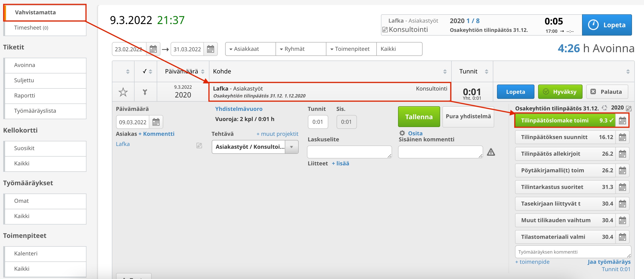Open calendar icon for Tilintarkastus suoritet
644x279 pixels.
click(622, 187)
